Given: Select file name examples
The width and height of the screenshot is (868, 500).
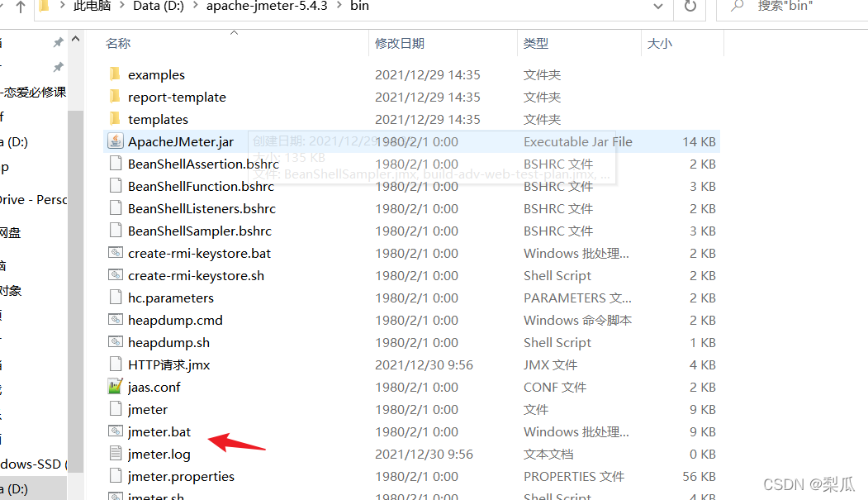Looking at the screenshot, I should pyautogui.click(x=156, y=74).
